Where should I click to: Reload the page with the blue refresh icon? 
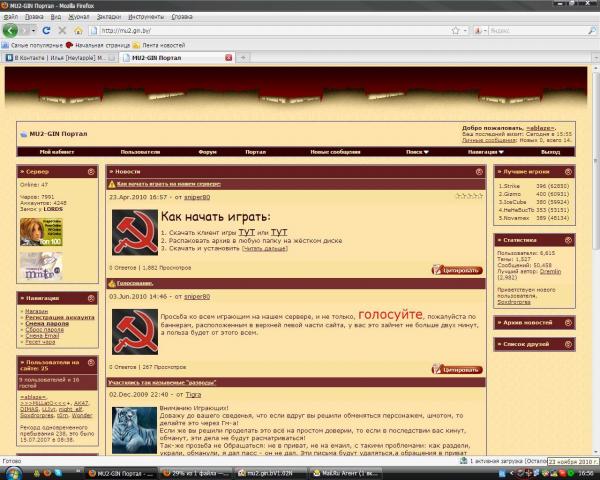(46, 30)
